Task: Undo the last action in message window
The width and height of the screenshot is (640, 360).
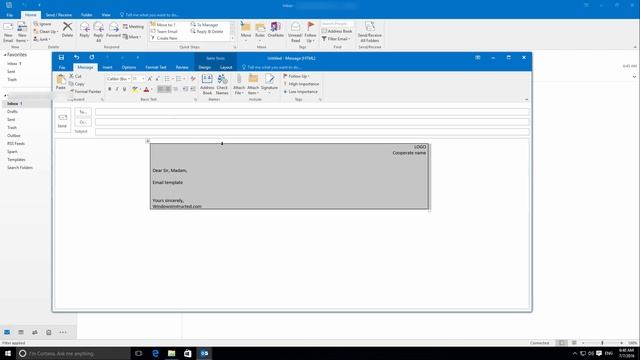Action: (76, 58)
